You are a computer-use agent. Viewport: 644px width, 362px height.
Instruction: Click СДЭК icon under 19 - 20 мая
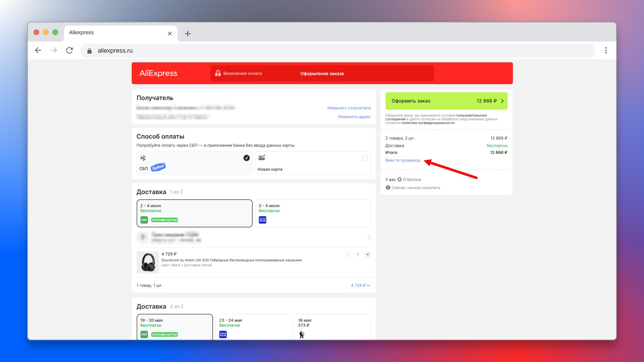point(144,335)
